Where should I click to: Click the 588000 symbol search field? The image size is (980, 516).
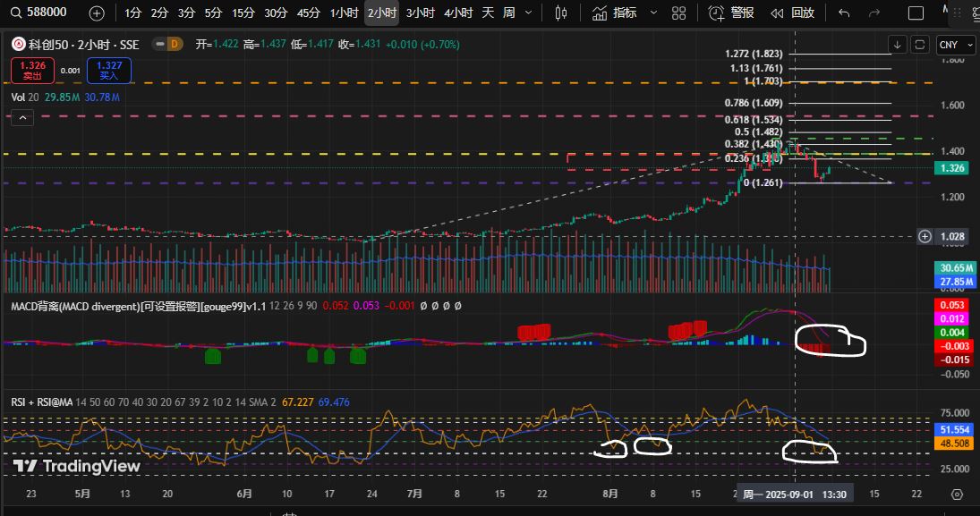click(x=45, y=13)
